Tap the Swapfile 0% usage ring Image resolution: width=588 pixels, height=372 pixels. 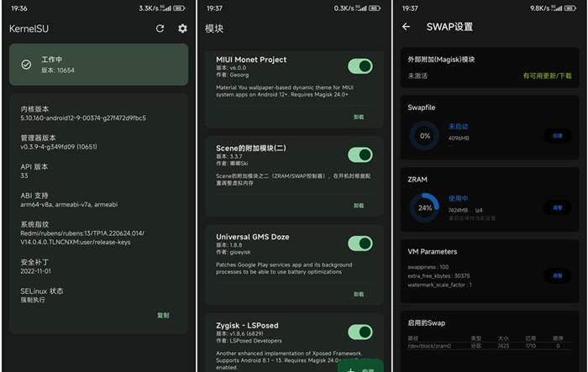coord(425,135)
